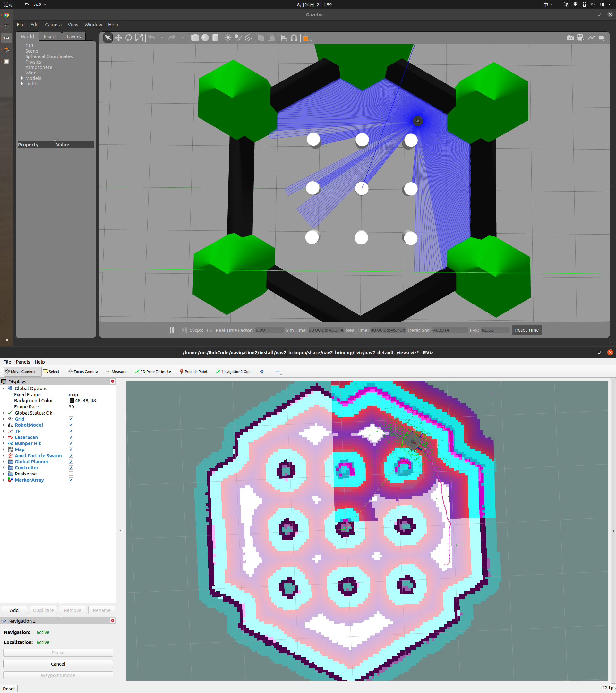616x693 pixels.
Task: Switch to the Insert tab
Action: [50, 37]
